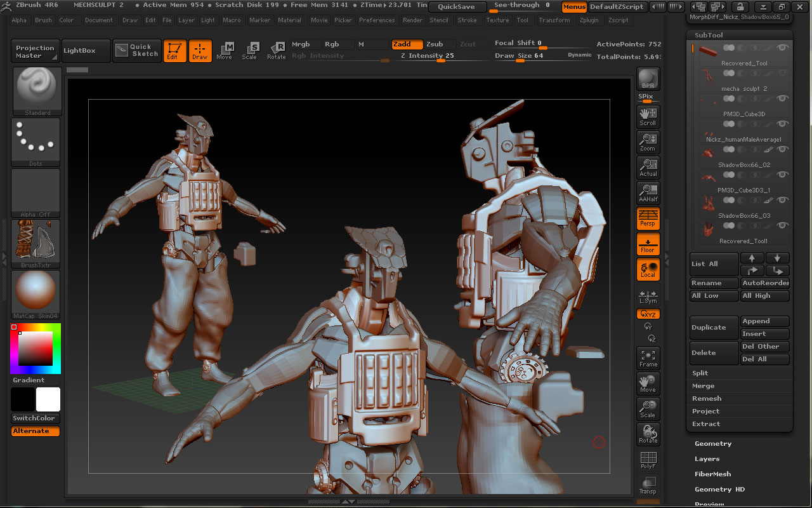This screenshot has width=812, height=508.
Task: Toggle Transp transparency mode
Action: coord(648,485)
